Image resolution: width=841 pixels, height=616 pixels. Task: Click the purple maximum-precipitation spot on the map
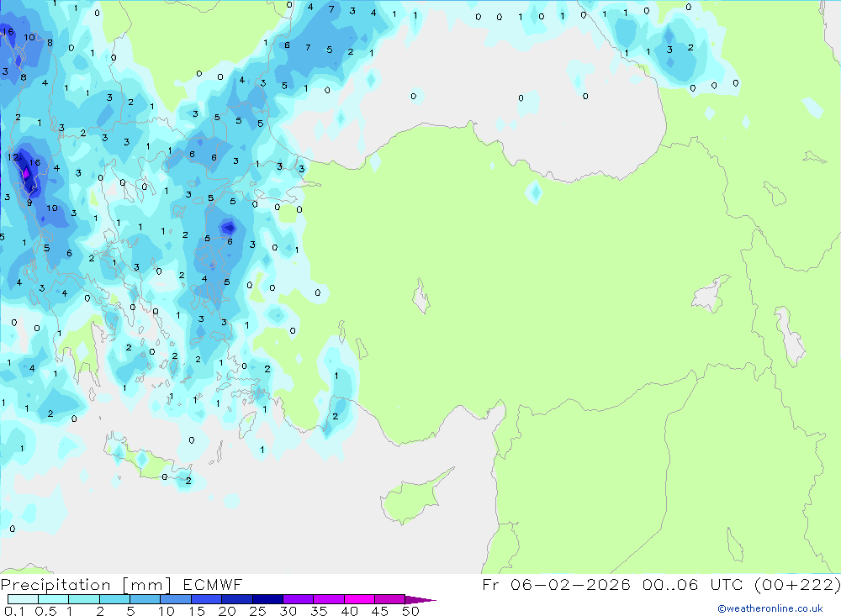[26, 172]
